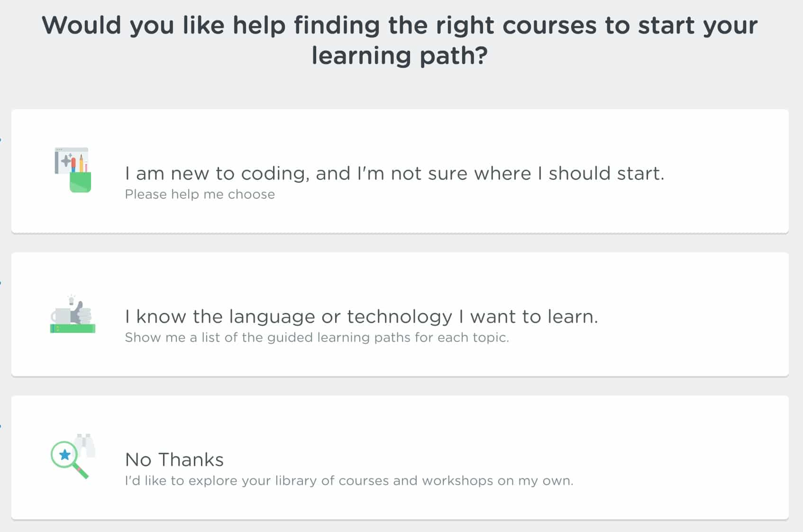Choose the "No Thanks" option card
This screenshot has width=803, height=532.
[x=400, y=458]
